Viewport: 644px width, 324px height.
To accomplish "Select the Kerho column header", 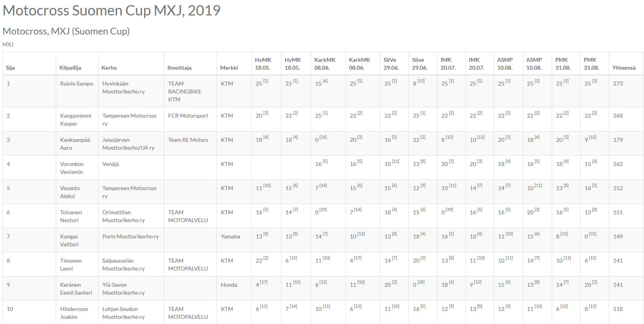I will pyautogui.click(x=109, y=68).
